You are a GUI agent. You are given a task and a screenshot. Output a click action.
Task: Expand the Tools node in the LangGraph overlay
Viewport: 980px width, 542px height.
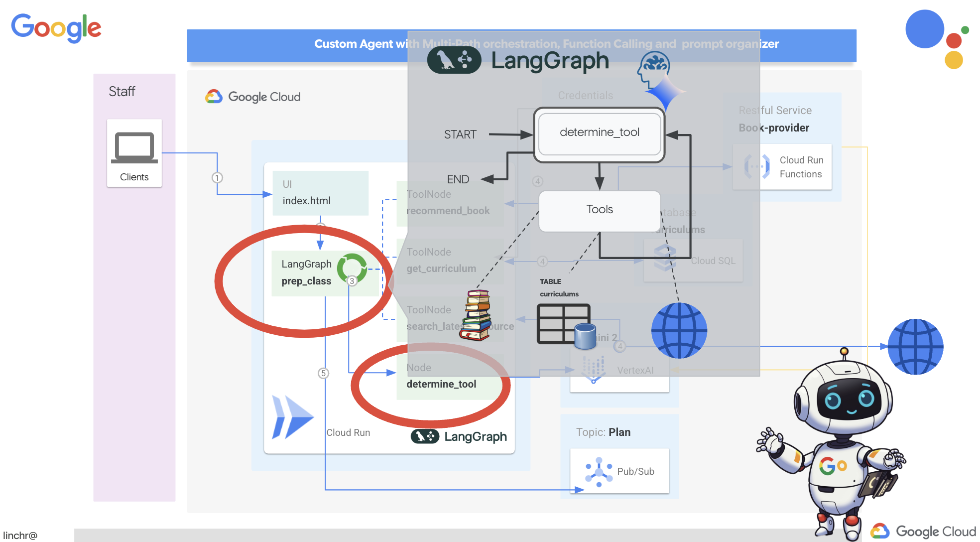tap(599, 210)
